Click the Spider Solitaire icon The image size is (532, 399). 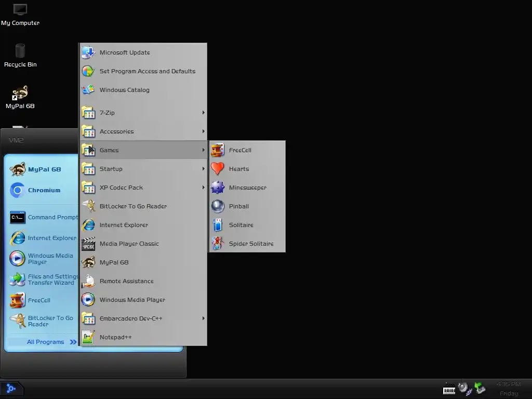coord(218,244)
